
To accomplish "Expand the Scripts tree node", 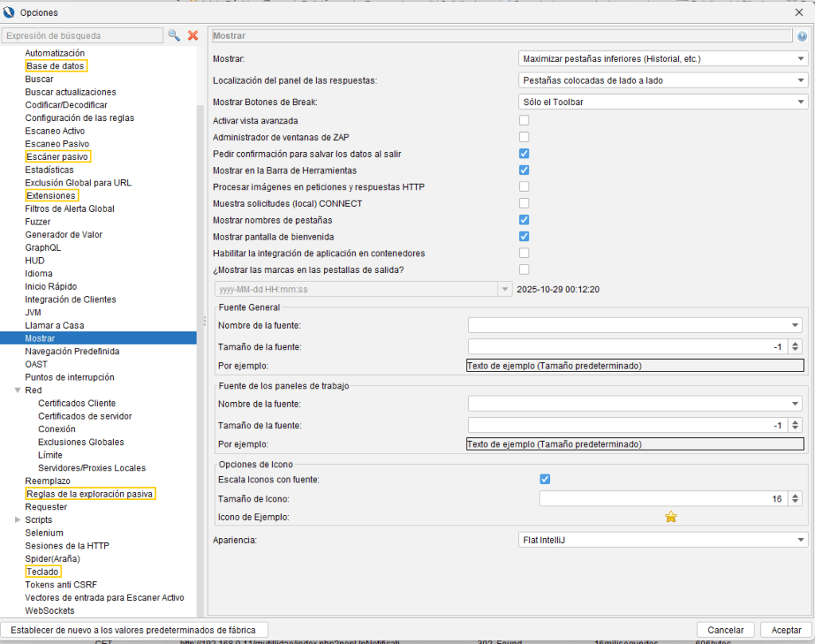I will [x=18, y=520].
